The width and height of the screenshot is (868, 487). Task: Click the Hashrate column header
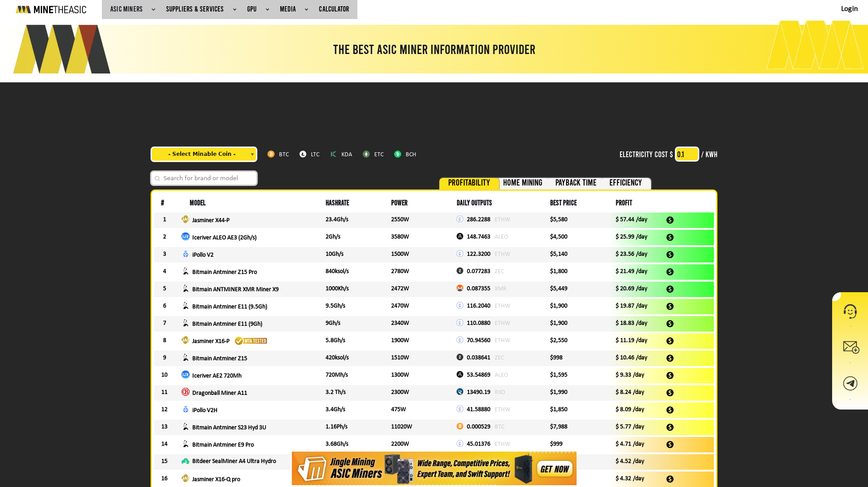tap(337, 203)
